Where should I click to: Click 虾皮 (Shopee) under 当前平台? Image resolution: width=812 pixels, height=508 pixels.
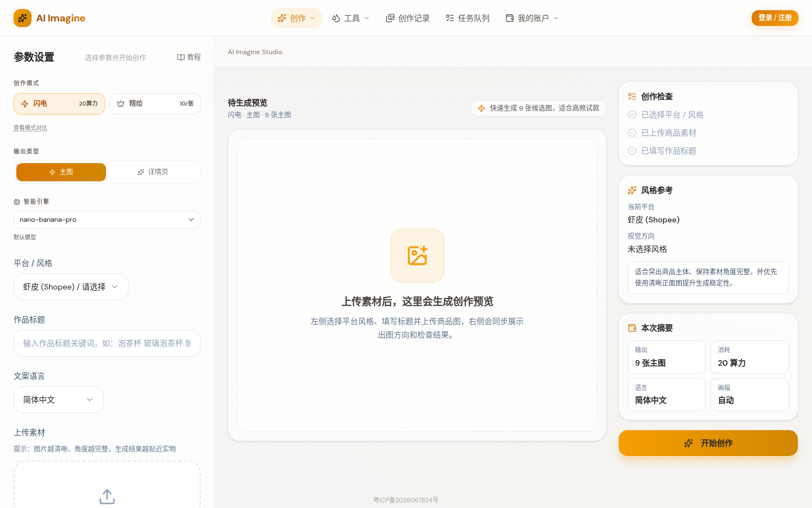(x=654, y=220)
